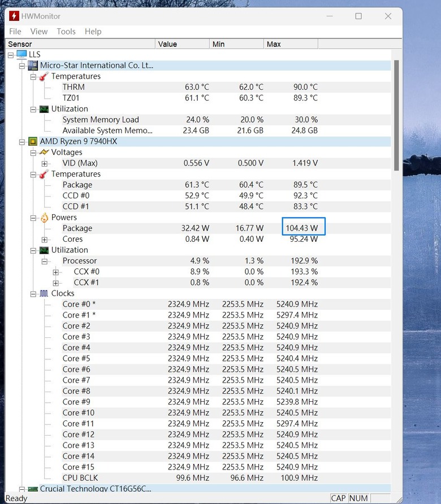Collapse the AMD Ryzen 9 7940HX node
Viewport: 441px width, 504px height.
pyautogui.click(x=22, y=142)
